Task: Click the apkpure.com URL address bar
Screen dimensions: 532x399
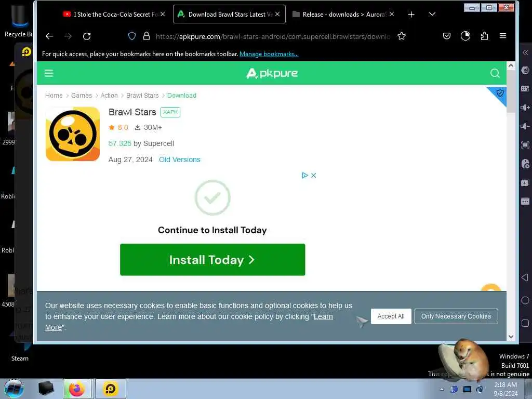Action: (273, 36)
